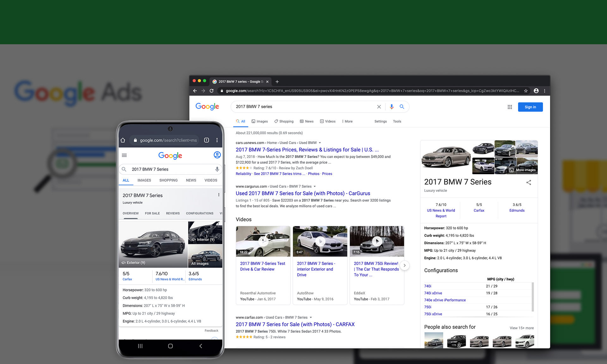Tap the phone REVIEWS tab
Screen dimensions: 607x364
pos(173,213)
